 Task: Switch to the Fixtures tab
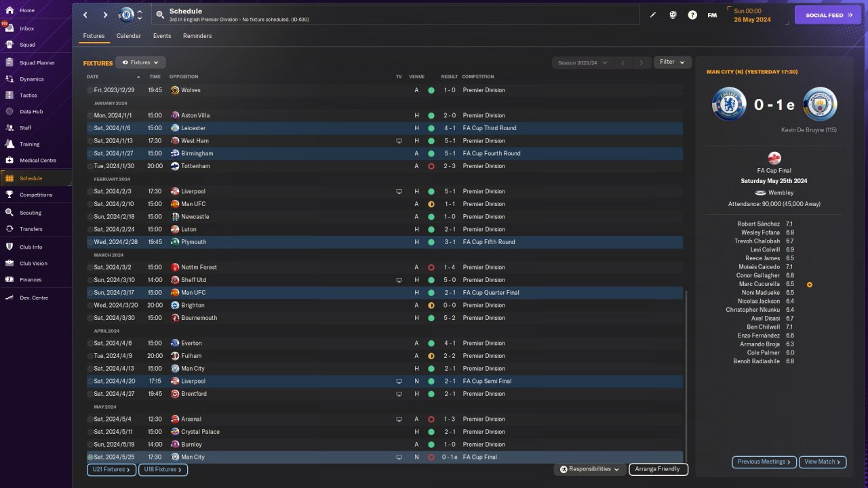[94, 36]
